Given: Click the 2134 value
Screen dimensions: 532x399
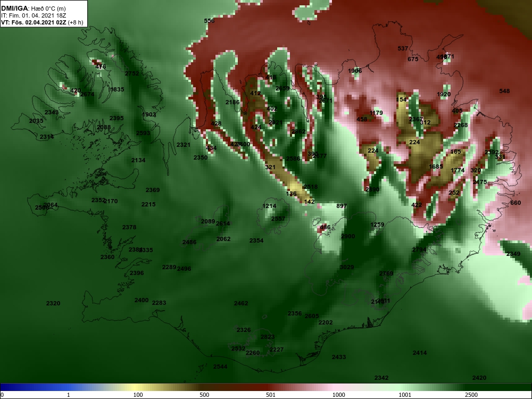Looking at the screenshot, I should (x=138, y=160).
